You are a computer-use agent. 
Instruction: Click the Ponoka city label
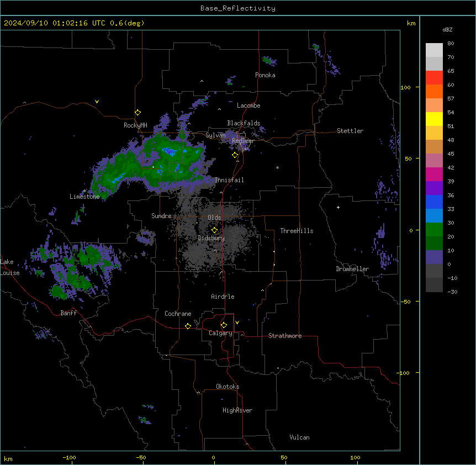click(x=265, y=75)
